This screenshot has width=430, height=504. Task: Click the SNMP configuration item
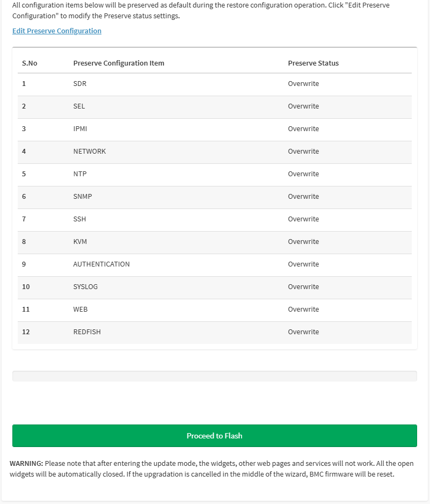click(83, 197)
